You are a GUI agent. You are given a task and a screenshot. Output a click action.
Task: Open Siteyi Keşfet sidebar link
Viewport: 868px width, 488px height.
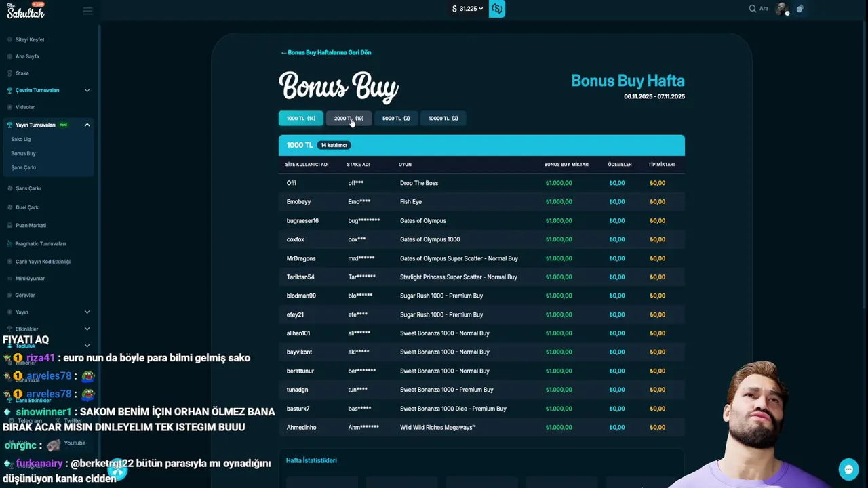pos(30,39)
